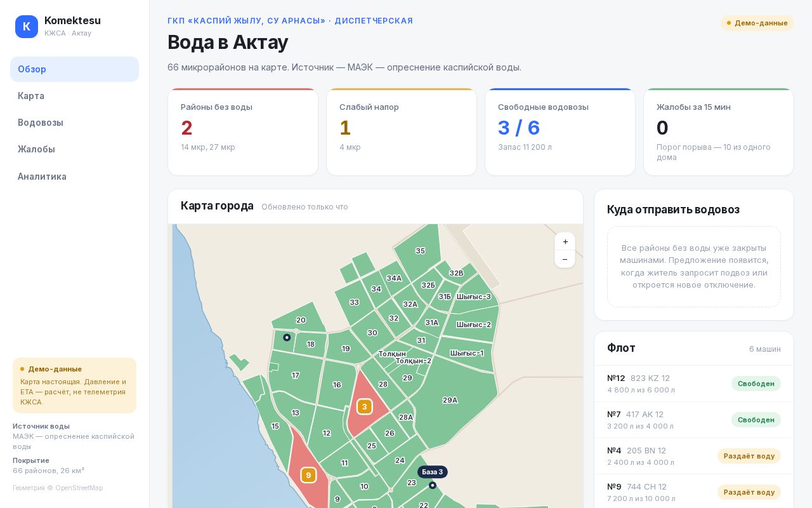
Task: Select district 20 on the map
Action: pyautogui.click(x=301, y=320)
